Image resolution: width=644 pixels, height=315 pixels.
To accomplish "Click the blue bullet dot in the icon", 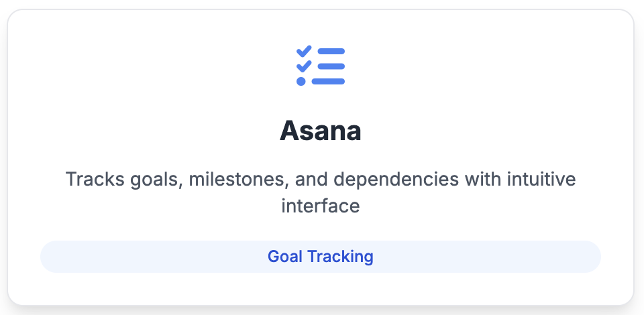I will 301,81.
